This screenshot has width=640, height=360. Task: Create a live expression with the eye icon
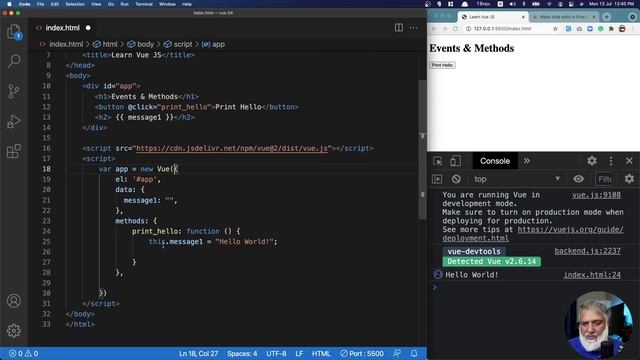click(x=578, y=179)
